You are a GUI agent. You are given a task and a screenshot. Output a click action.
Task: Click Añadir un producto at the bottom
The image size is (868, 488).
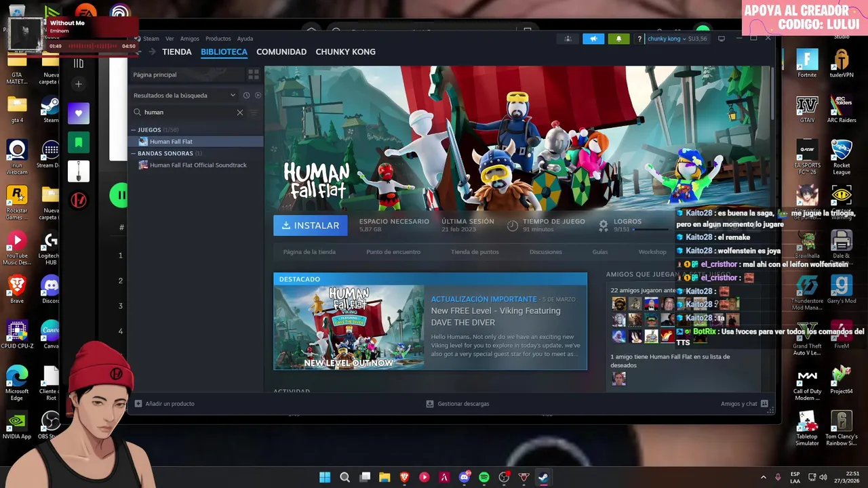coord(165,404)
